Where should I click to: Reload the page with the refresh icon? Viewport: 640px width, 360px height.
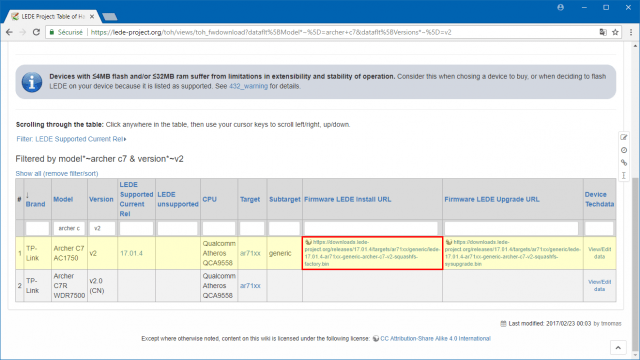coord(36,32)
